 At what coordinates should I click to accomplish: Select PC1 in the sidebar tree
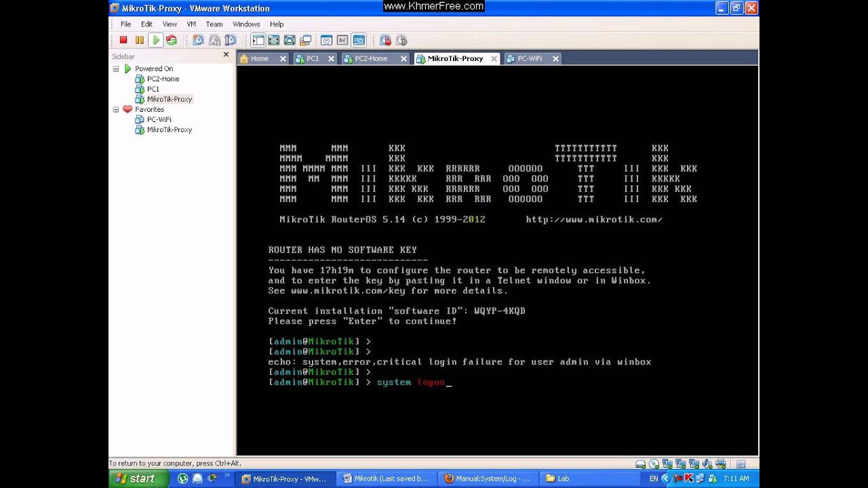point(153,89)
